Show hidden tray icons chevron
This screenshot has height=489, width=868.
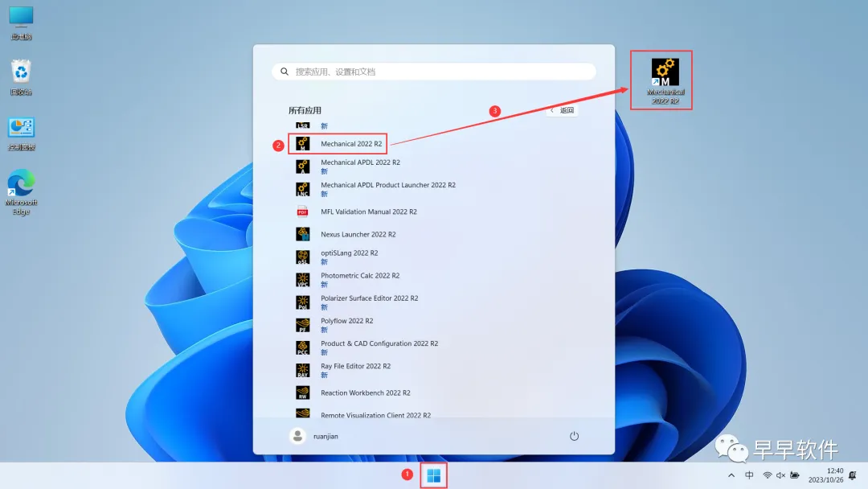731,475
